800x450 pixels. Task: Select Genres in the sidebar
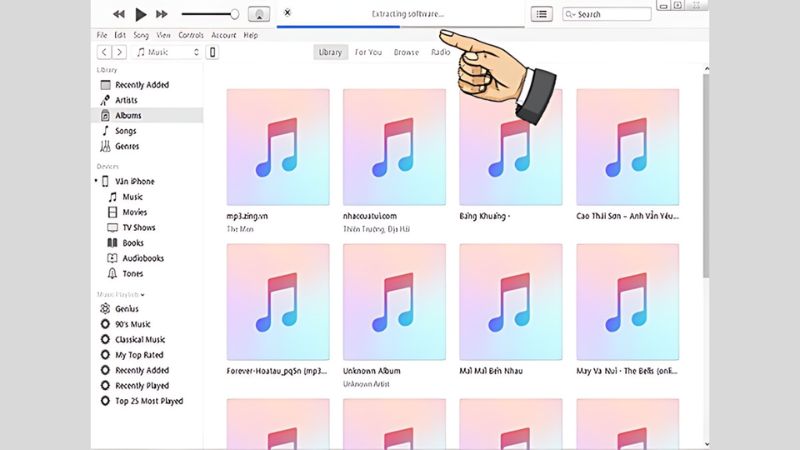147,146
